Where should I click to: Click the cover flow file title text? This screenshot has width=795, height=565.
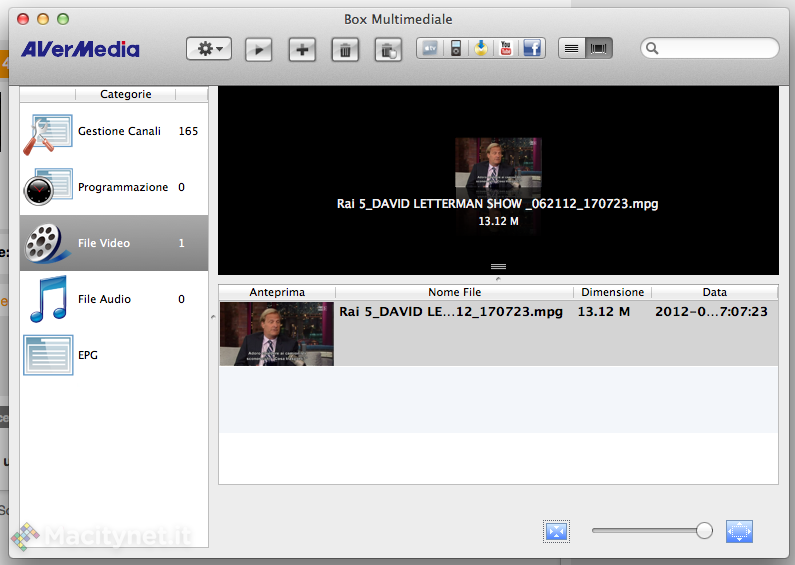point(497,204)
